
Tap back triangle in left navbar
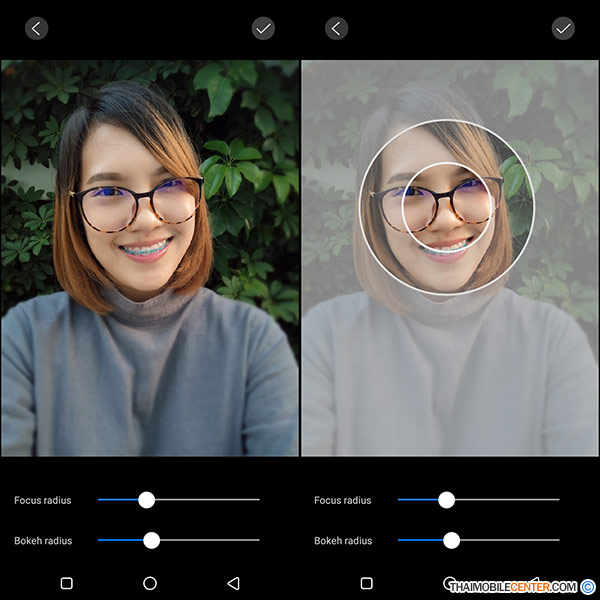coord(233,583)
